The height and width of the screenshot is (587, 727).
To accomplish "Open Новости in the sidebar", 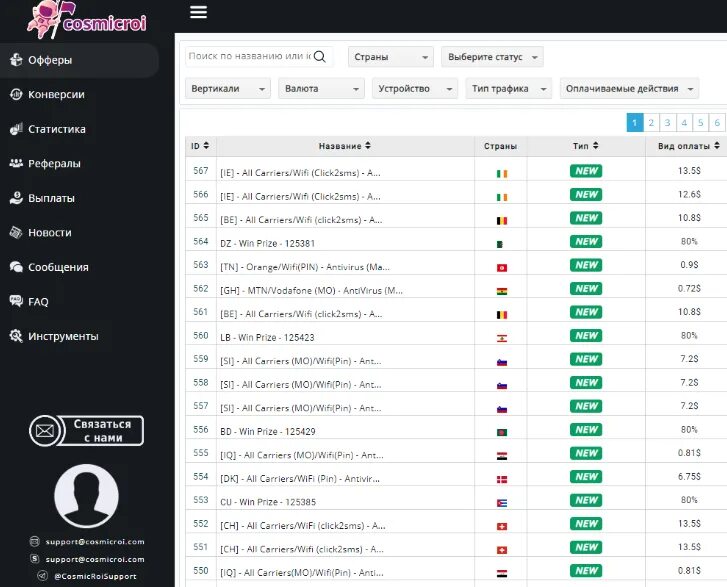I will 50,233.
